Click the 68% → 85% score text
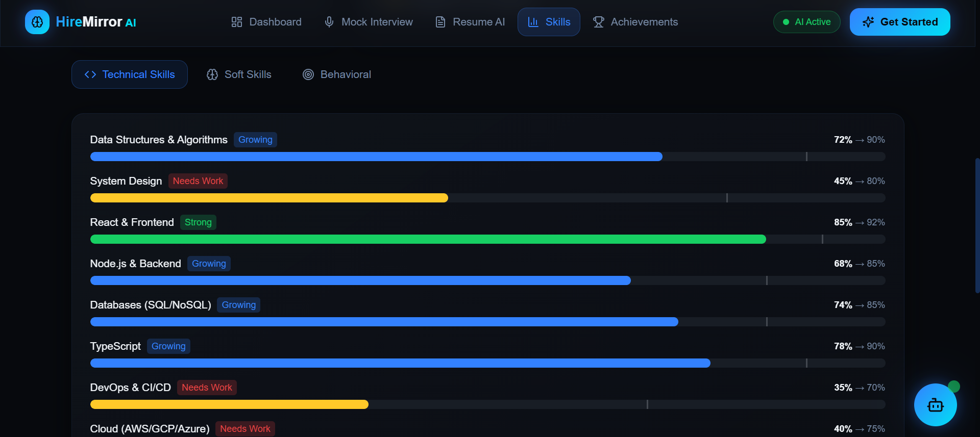Viewport: 980px width, 437px height. [860, 264]
